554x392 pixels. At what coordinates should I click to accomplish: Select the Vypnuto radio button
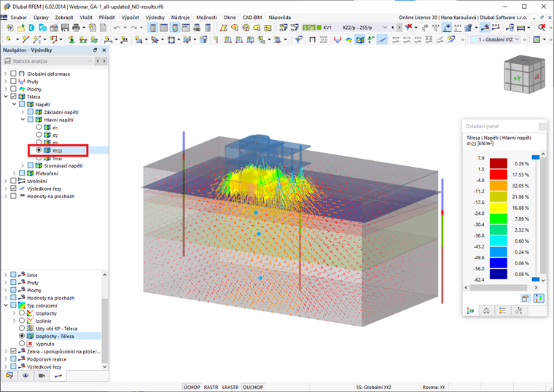[x=22, y=344]
